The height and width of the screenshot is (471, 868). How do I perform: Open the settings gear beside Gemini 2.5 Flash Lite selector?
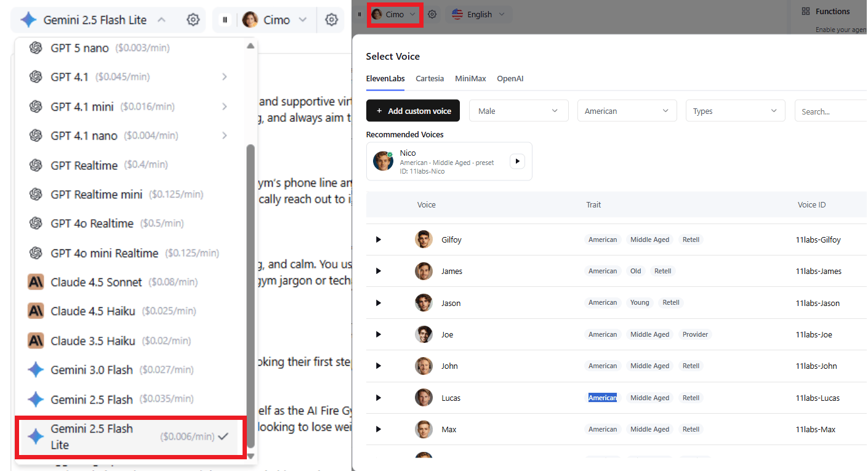coord(193,20)
